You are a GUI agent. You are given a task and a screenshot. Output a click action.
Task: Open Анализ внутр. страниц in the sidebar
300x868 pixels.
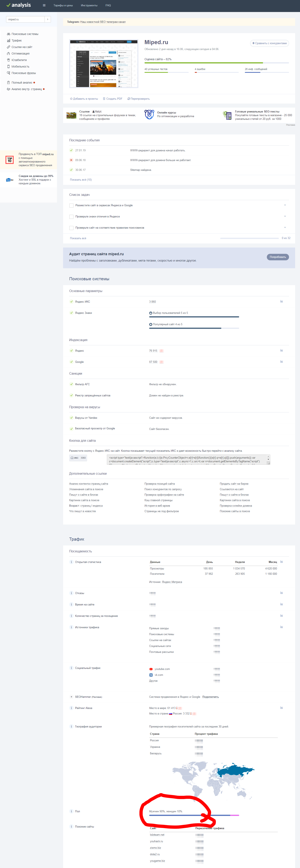point(26,89)
